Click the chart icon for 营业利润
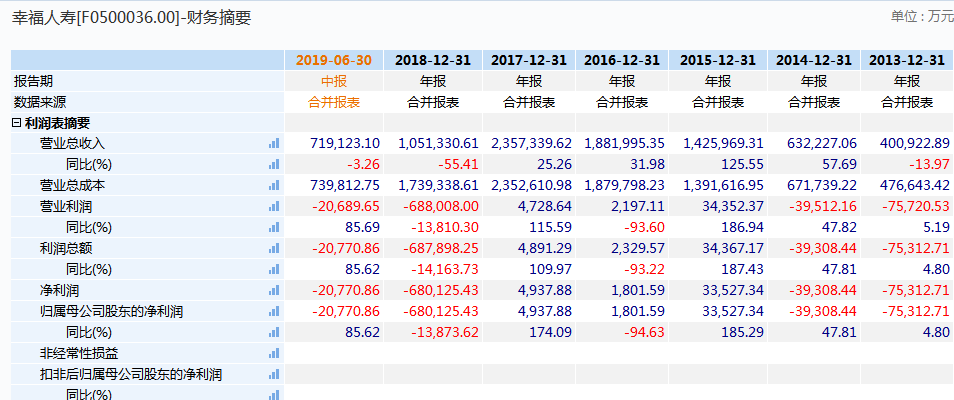The width and height of the screenshot is (954, 400). (x=273, y=206)
